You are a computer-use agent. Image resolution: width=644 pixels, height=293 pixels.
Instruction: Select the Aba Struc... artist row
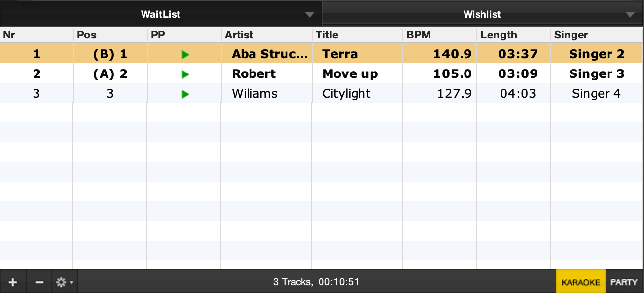tap(269, 54)
